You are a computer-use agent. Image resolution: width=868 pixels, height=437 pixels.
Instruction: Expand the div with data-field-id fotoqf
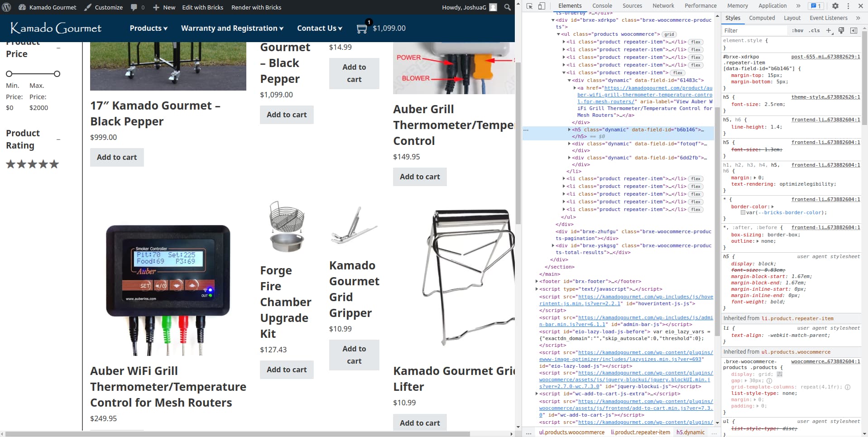click(570, 144)
